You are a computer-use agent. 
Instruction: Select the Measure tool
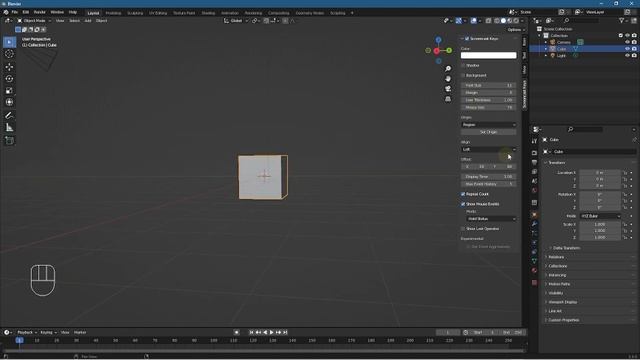9,127
